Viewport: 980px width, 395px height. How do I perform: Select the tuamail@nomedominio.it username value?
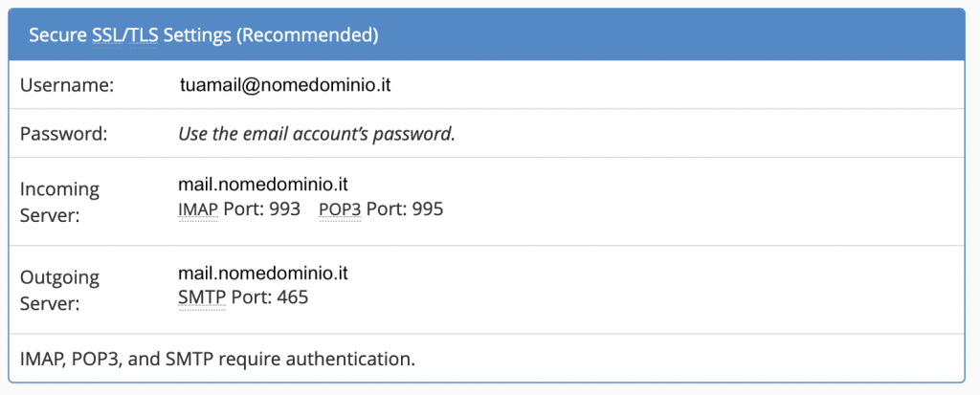coord(285,86)
